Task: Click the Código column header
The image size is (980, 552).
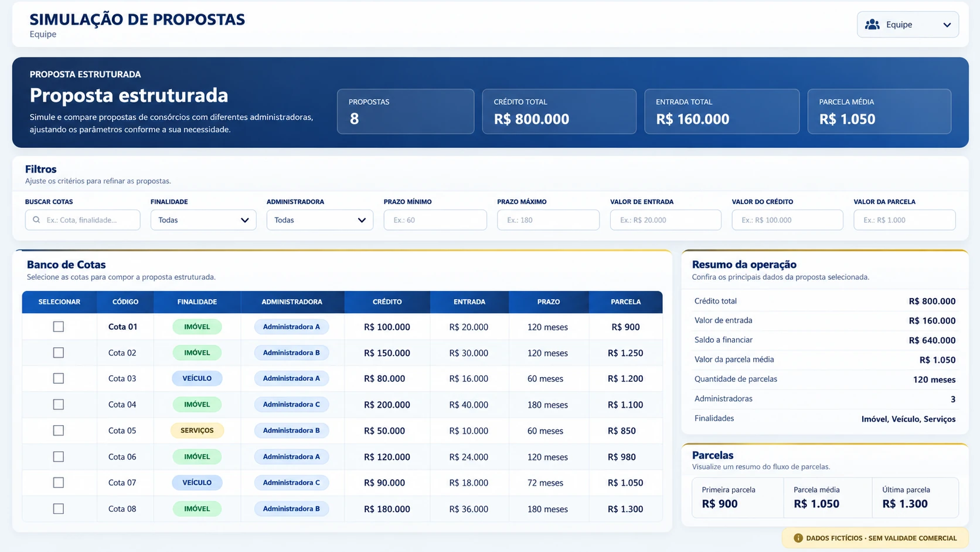Action: (x=125, y=302)
